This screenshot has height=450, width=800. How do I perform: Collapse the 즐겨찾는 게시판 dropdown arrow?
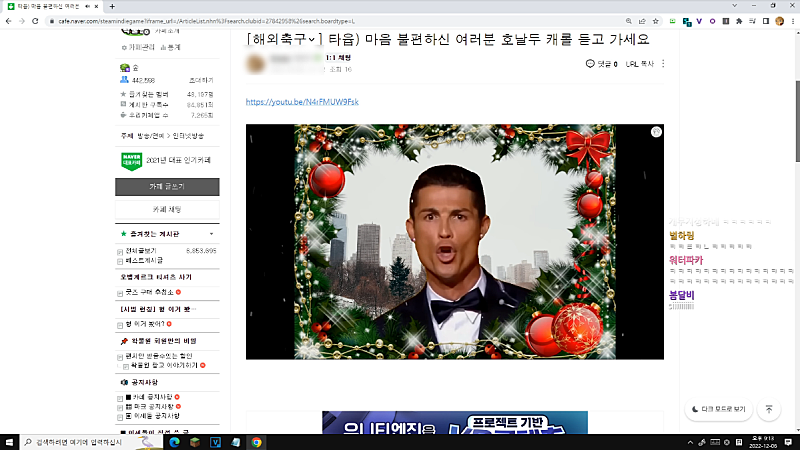coord(211,234)
